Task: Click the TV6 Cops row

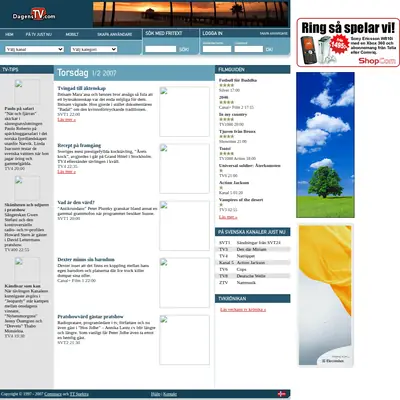Action: click(x=253, y=269)
